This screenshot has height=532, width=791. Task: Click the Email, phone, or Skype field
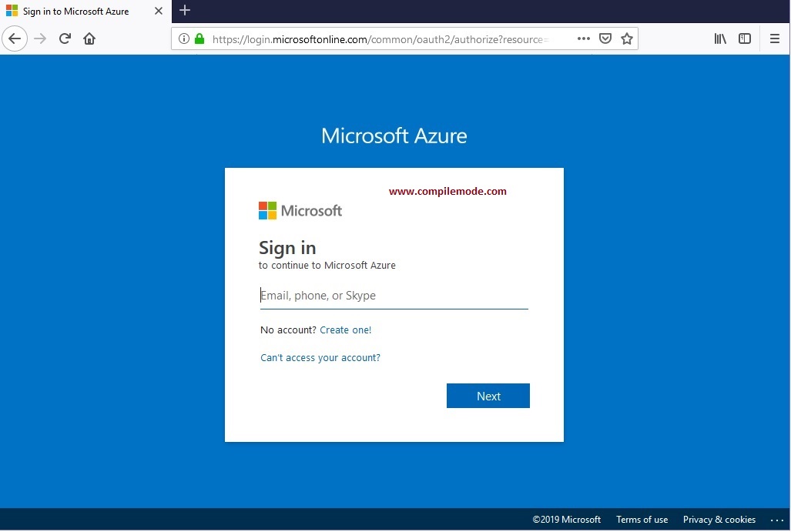click(394, 295)
